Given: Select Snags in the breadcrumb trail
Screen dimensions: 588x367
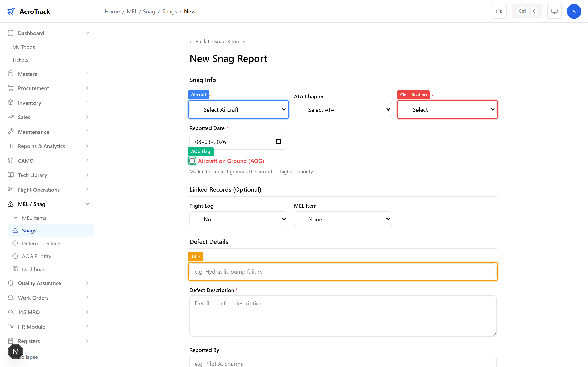Looking at the screenshot, I should click(x=169, y=11).
